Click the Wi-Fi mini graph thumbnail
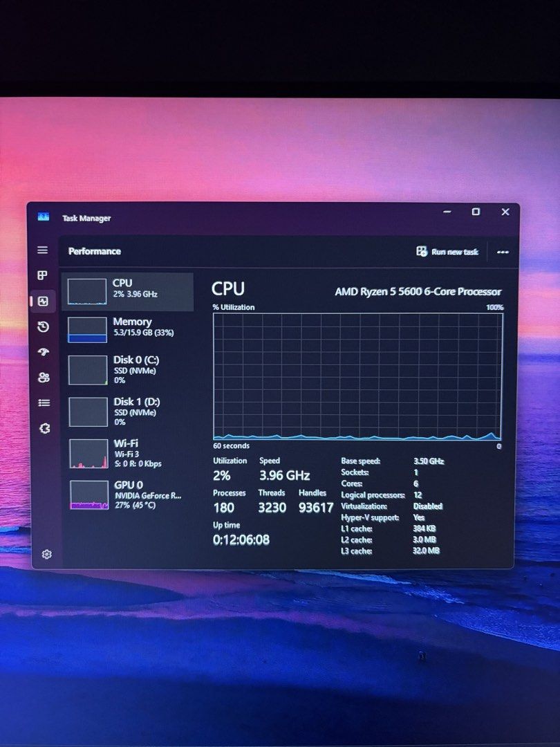560x747 pixels. tap(88, 454)
